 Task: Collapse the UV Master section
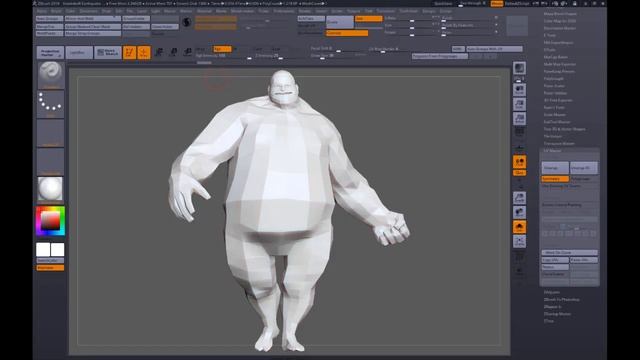click(x=553, y=151)
